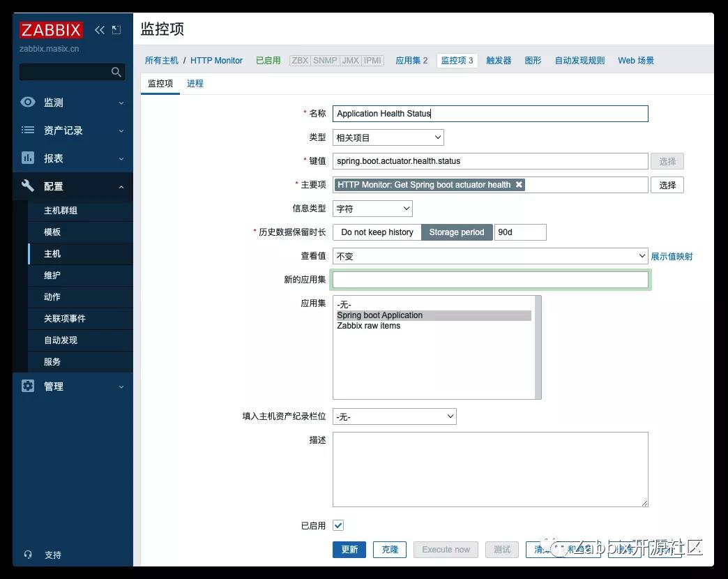Viewport: 728px width, 579px height.
Task: Uncheck the 已启用 checkbox
Action: [338, 525]
